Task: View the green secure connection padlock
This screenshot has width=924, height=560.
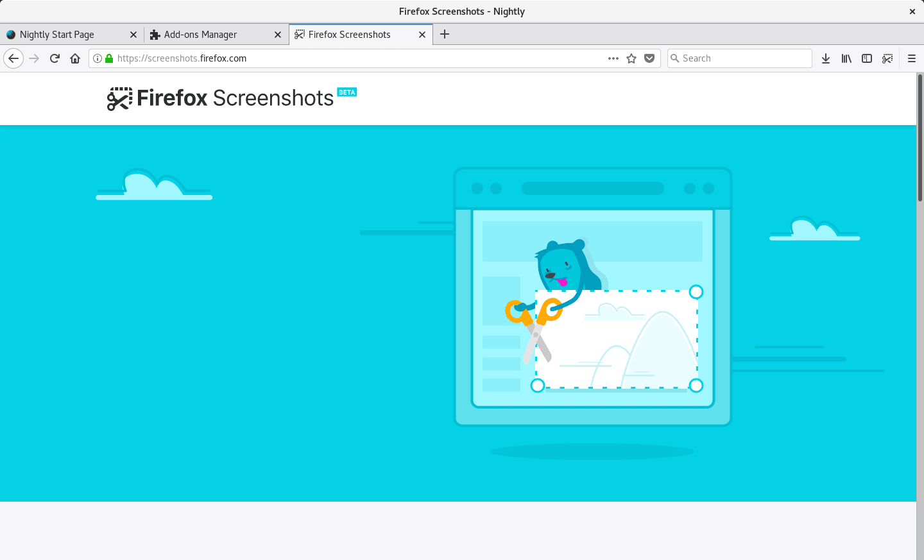Action: (x=109, y=58)
